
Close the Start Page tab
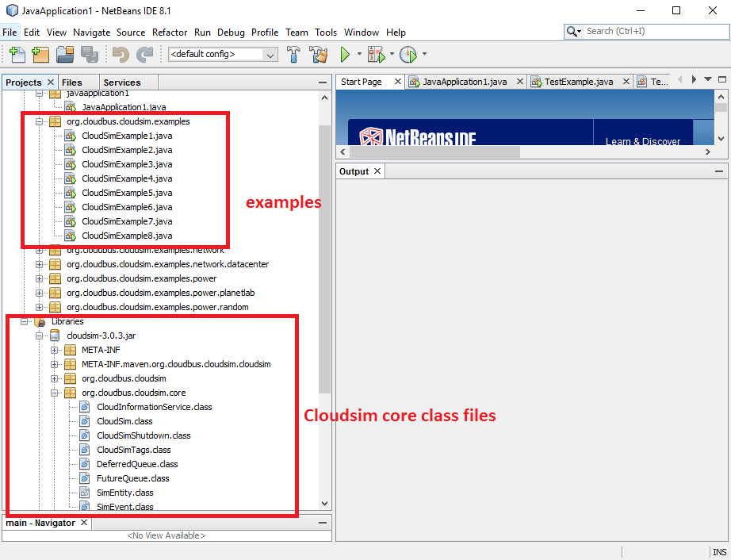398,82
